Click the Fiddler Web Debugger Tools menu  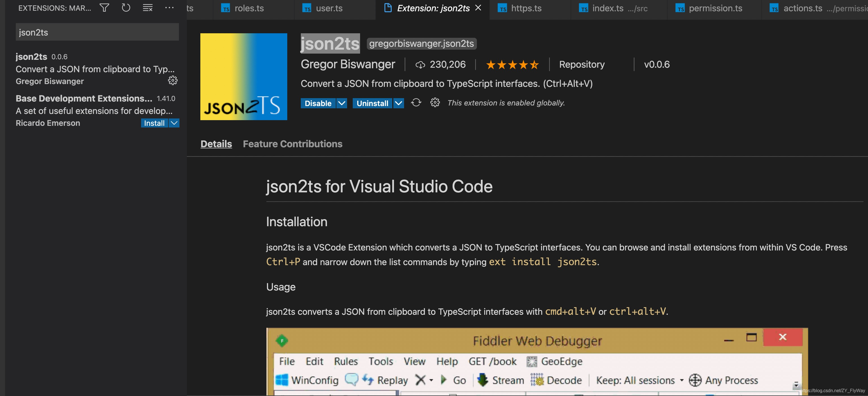(x=380, y=361)
